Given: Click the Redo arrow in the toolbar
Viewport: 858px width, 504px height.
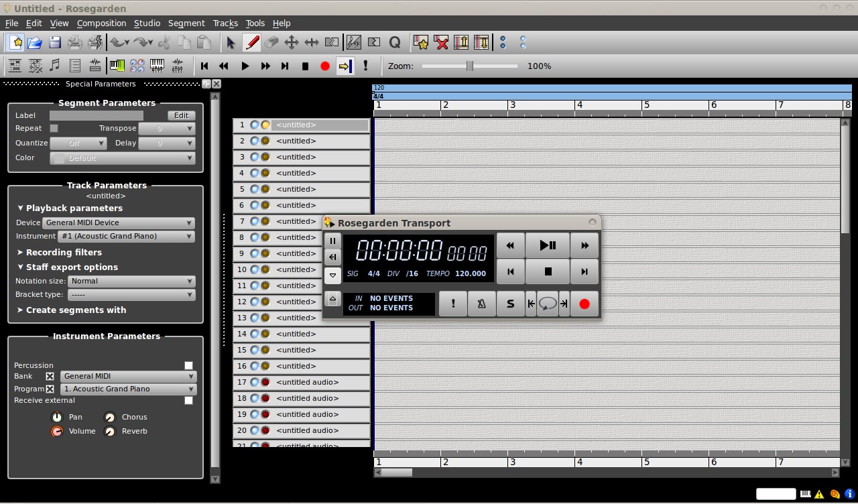Looking at the screenshot, I should [142, 43].
